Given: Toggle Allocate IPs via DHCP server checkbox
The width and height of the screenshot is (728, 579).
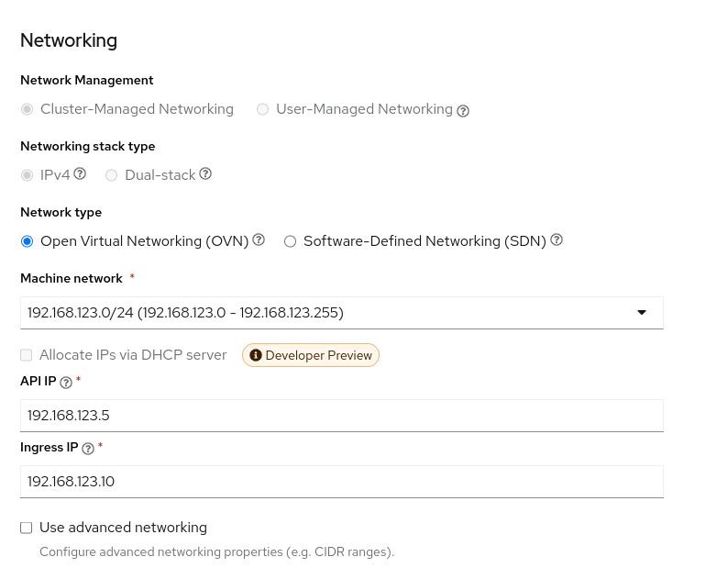Looking at the screenshot, I should (x=27, y=355).
